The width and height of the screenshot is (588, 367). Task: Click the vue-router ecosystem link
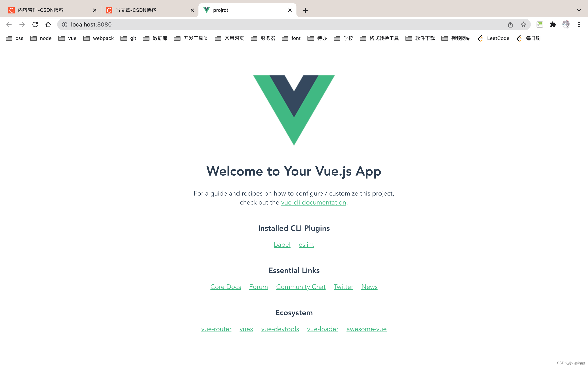216,329
